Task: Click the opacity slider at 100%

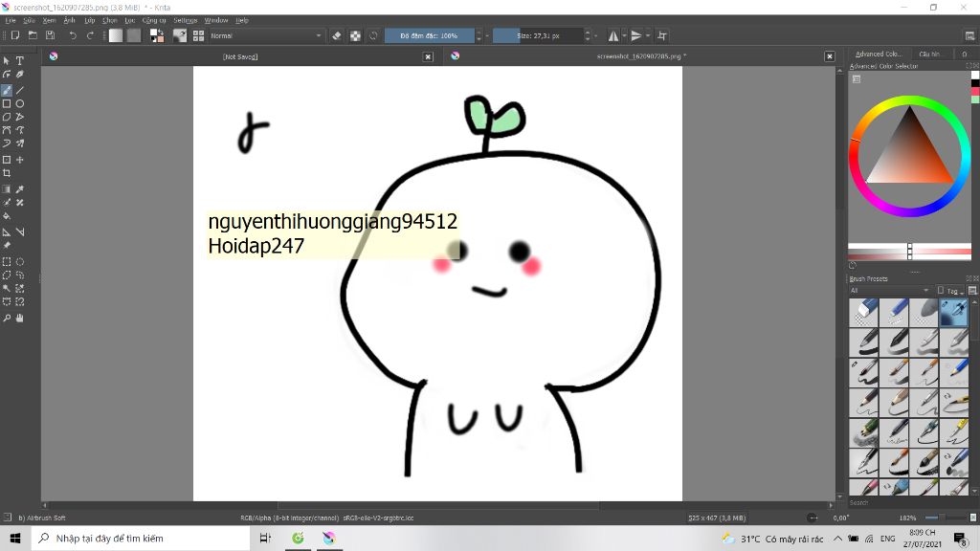Action: pos(430,35)
